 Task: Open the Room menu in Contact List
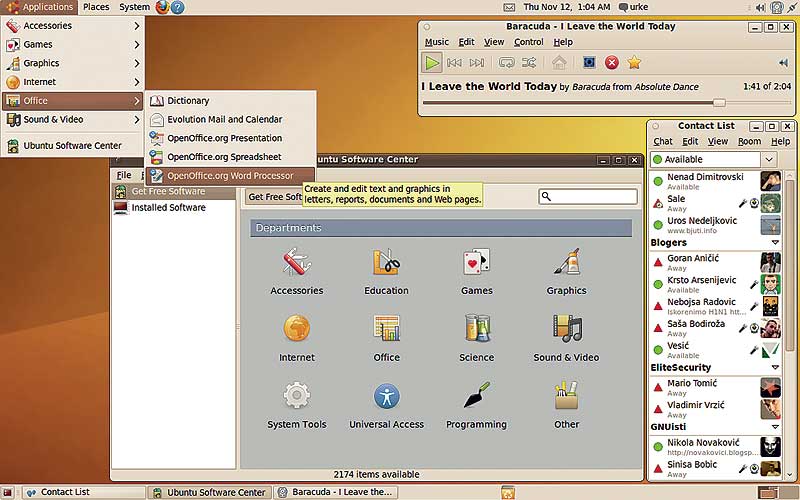coord(749,141)
